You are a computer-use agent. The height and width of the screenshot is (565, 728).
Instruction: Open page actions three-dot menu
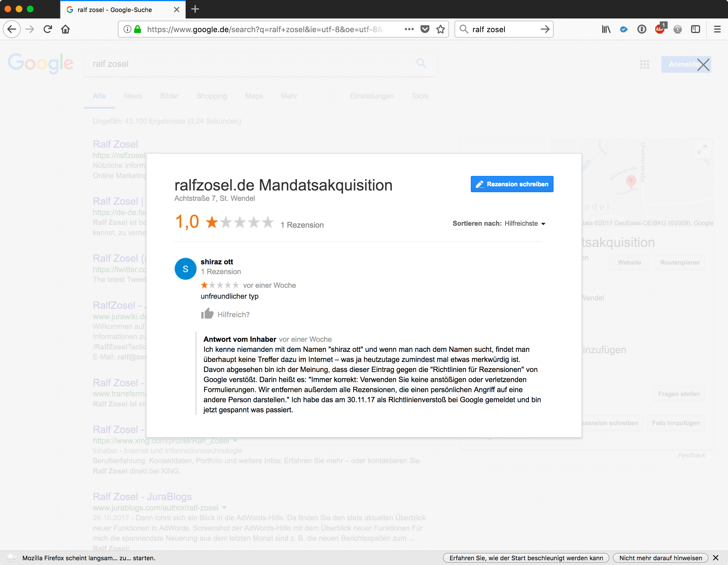[409, 29]
